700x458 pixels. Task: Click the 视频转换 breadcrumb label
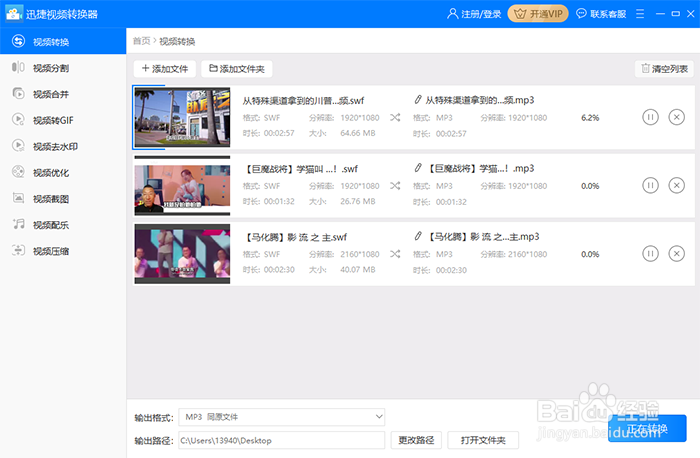177,41
